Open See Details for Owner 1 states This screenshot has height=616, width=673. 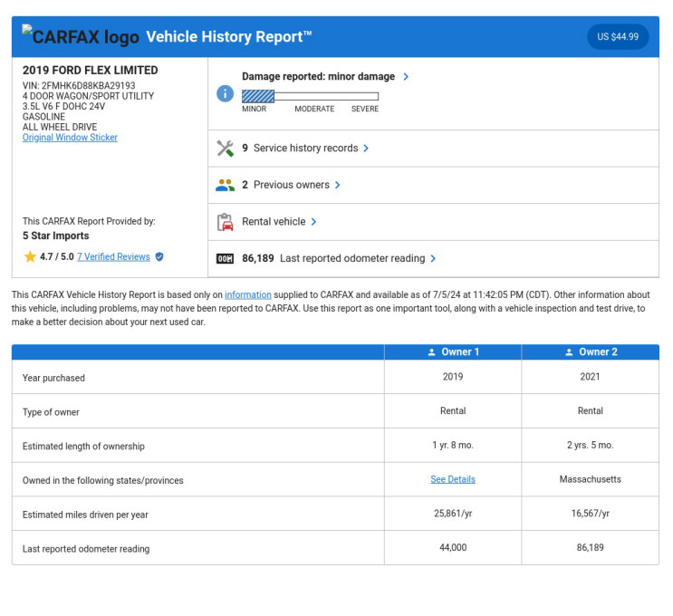[x=453, y=479]
